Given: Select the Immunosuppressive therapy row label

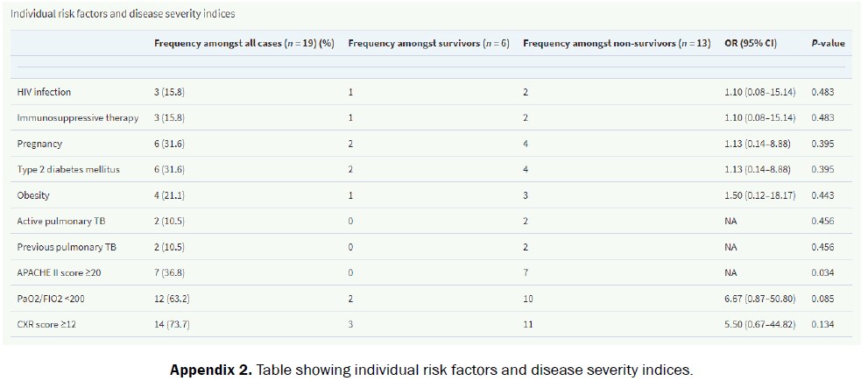Looking at the screenshot, I should pyautogui.click(x=78, y=118).
